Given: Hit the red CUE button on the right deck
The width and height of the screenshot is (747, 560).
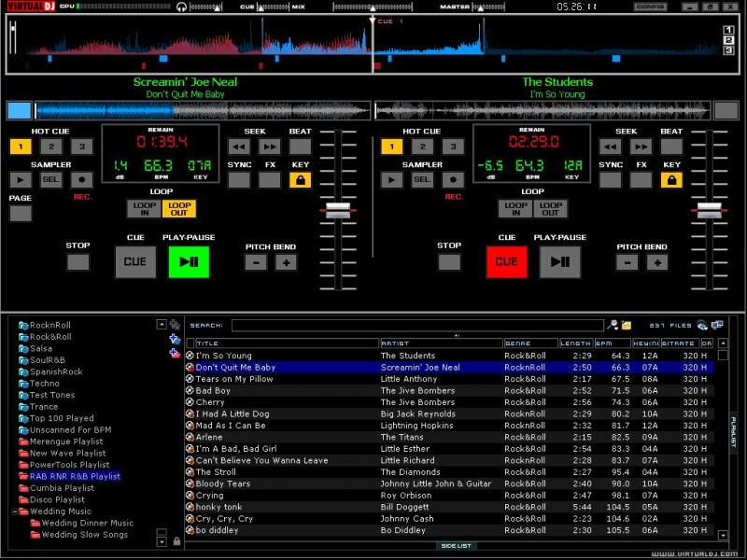Looking at the screenshot, I should point(506,262).
